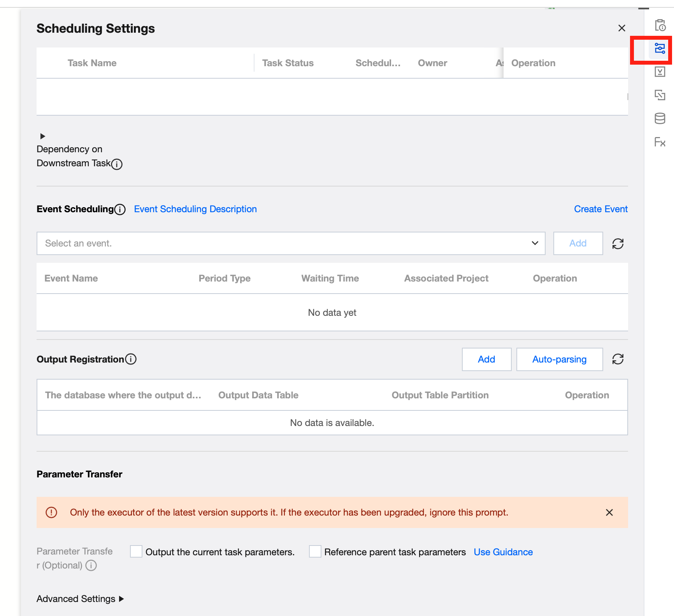Open the Select an event dropdown
This screenshot has width=674, height=616.
pyautogui.click(x=291, y=244)
